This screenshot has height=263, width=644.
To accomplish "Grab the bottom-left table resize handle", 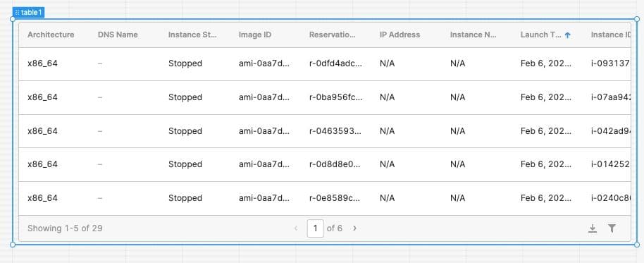I will (x=12, y=245).
